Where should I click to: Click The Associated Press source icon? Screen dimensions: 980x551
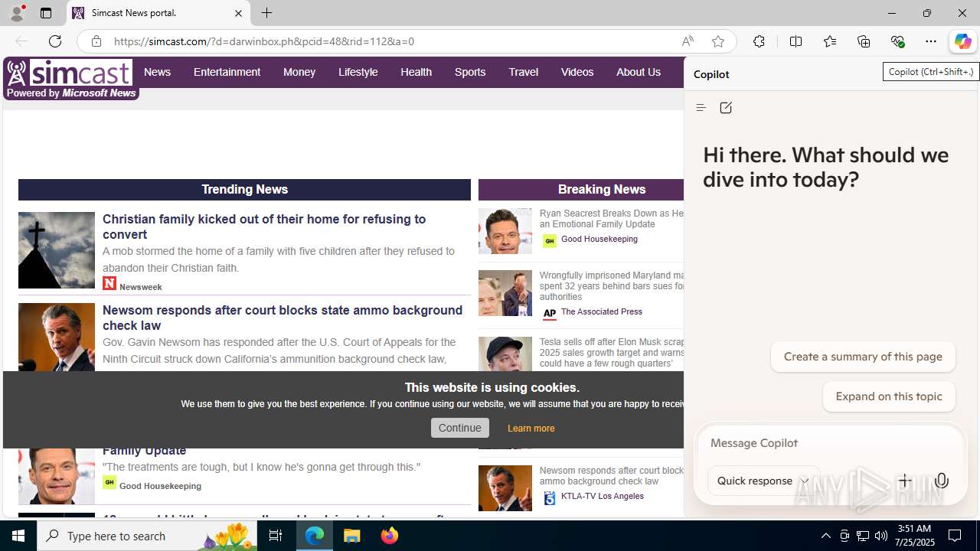(550, 313)
